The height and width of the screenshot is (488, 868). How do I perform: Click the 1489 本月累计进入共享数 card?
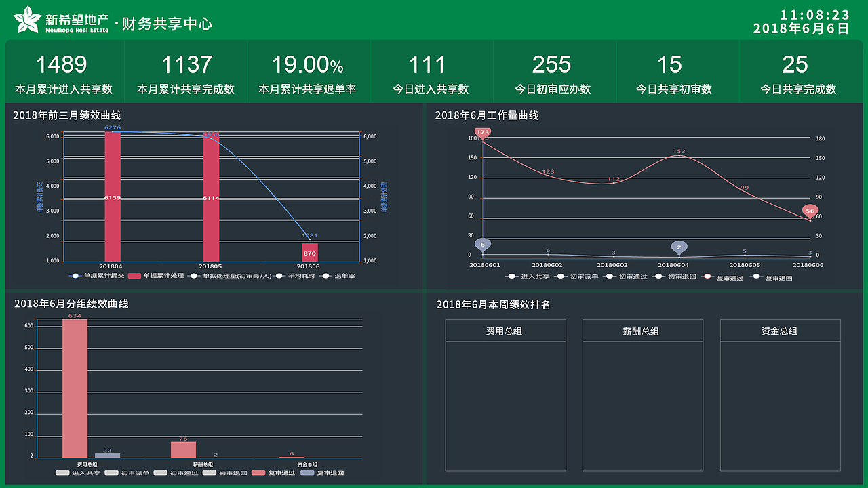pos(64,71)
